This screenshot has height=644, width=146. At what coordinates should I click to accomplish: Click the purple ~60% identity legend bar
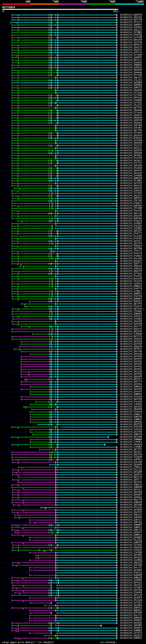pyautogui.click(x=73, y=4)
